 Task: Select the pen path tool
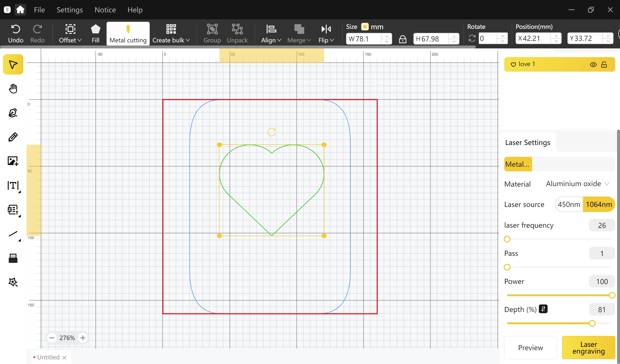click(x=13, y=113)
